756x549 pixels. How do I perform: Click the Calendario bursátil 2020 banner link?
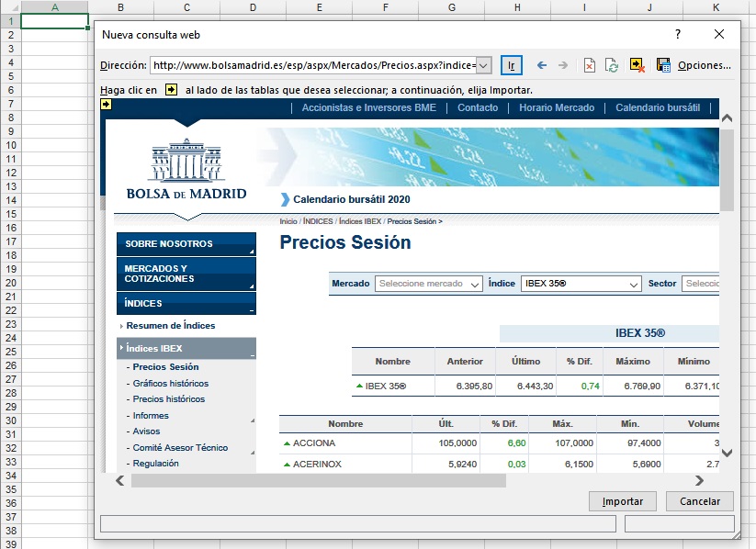coord(352,199)
